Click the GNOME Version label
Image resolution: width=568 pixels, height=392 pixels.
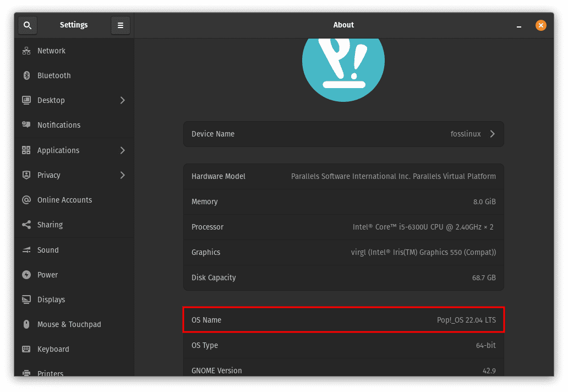coord(217,371)
